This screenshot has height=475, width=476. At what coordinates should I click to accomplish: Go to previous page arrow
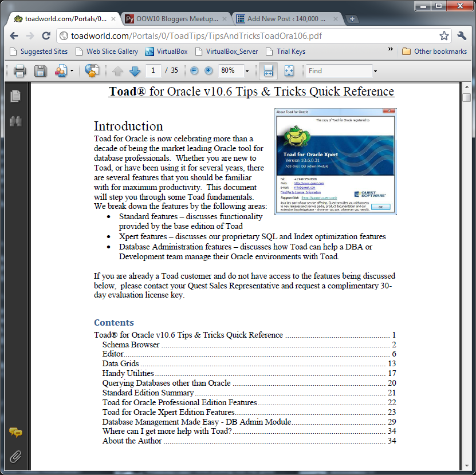(x=117, y=71)
